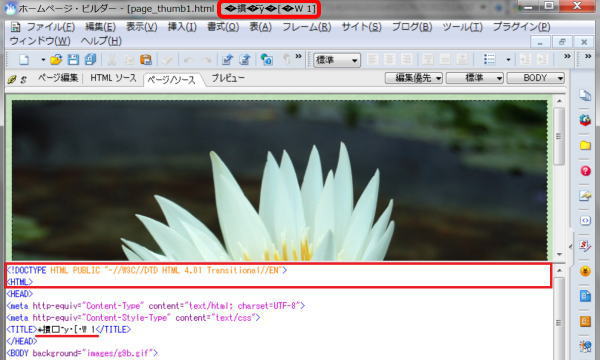Click the pages icon atop right sidebar

(585, 95)
